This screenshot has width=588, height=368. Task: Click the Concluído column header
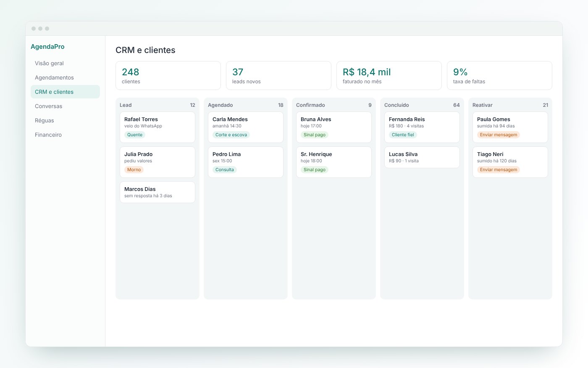[x=396, y=105]
